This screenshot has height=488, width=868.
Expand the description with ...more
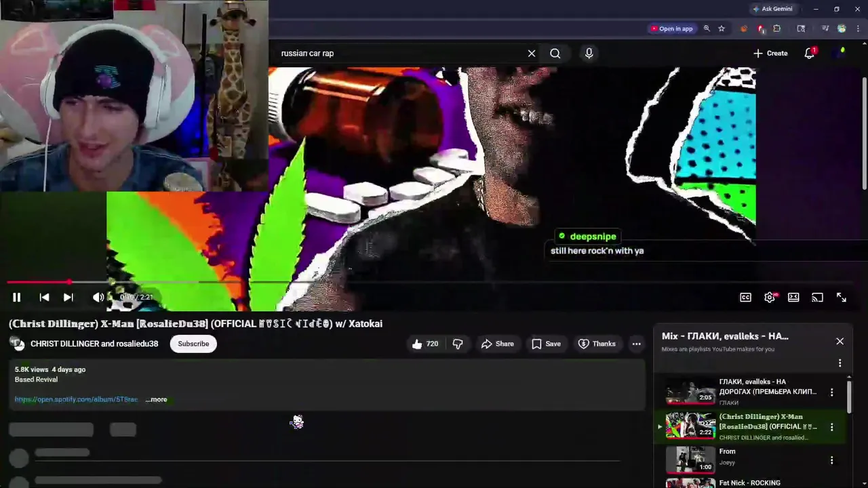(x=156, y=399)
